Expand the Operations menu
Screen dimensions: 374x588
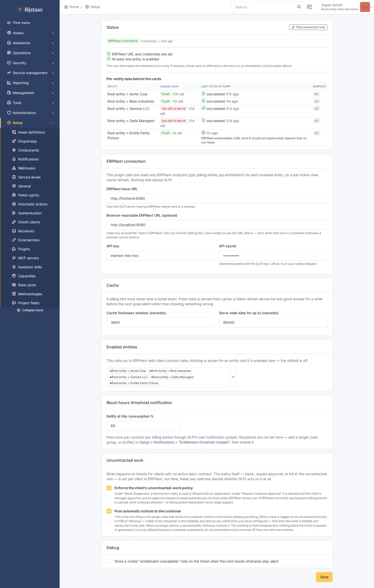[30, 53]
